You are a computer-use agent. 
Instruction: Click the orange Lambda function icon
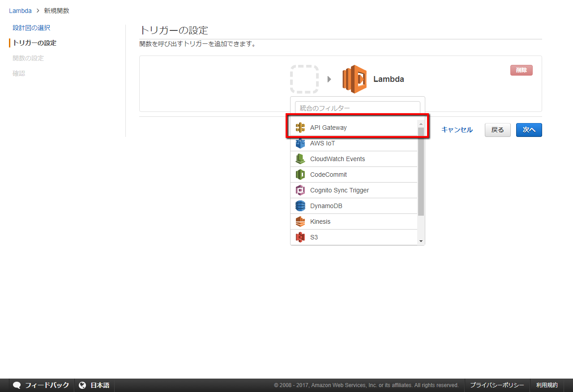(355, 79)
